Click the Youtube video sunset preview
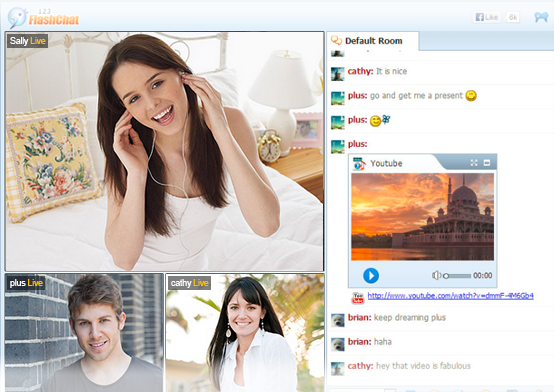This screenshot has width=554, height=392. click(x=423, y=217)
